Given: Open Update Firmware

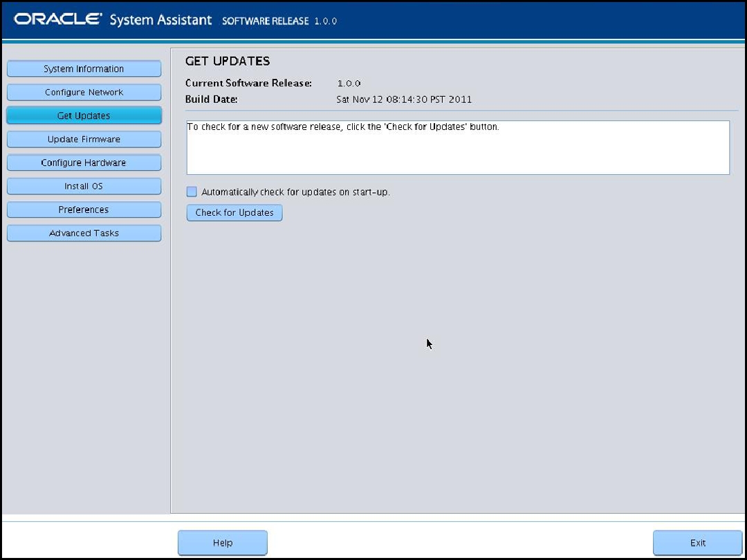Looking at the screenshot, I should tap(84, 139).
